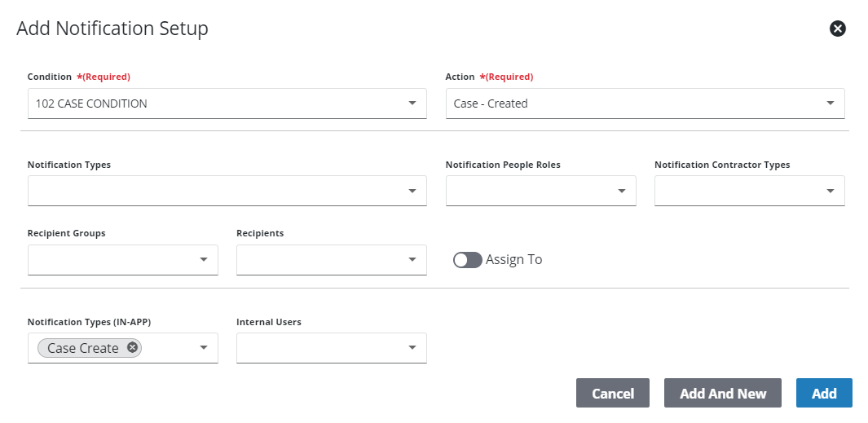This screenshot has width=868, height=423.
Task: Click the Cancel button
Action: 612,393
